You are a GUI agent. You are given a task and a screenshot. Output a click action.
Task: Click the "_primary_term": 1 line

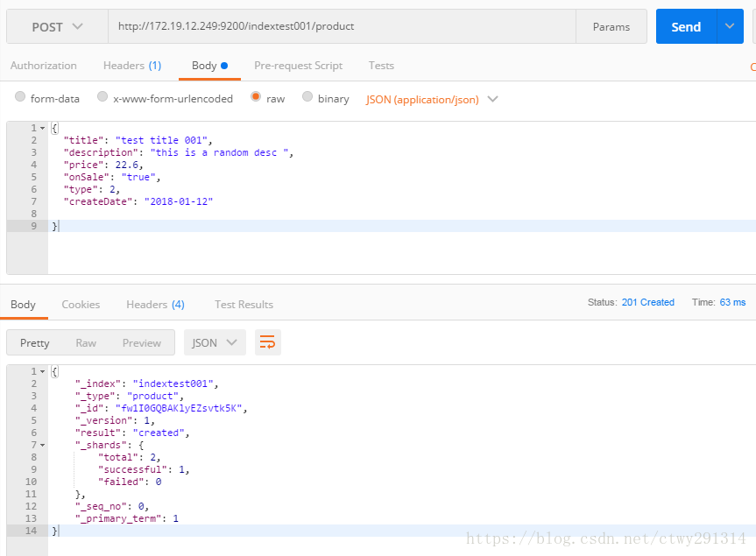tap(126, 519)
